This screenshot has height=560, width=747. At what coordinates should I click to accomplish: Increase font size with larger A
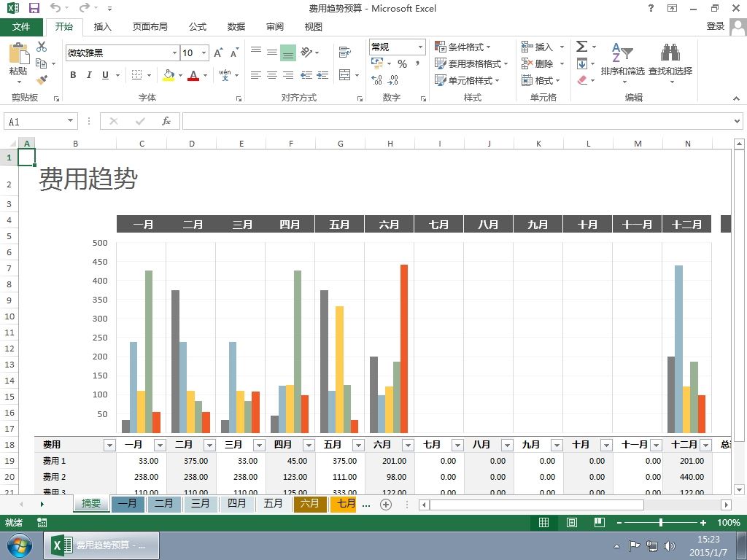(x=218, y=52)
